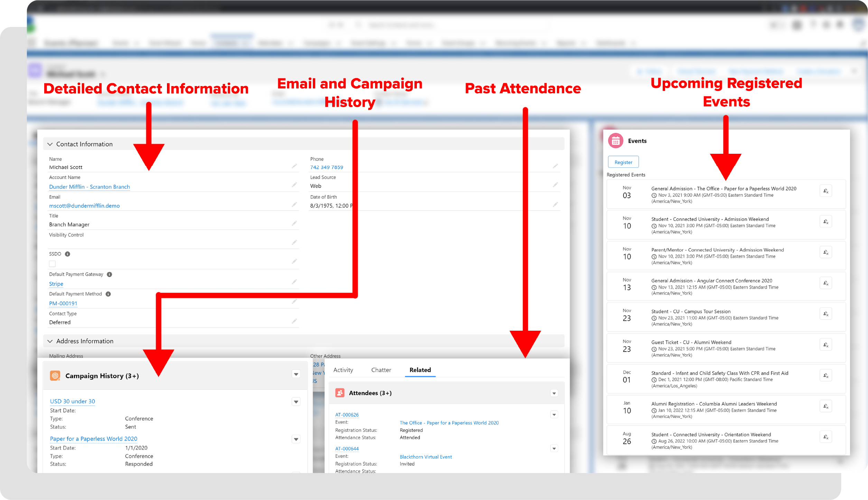Open AT-000626 row actions menu
Screen dimensions: 868x500
point(554,415)
